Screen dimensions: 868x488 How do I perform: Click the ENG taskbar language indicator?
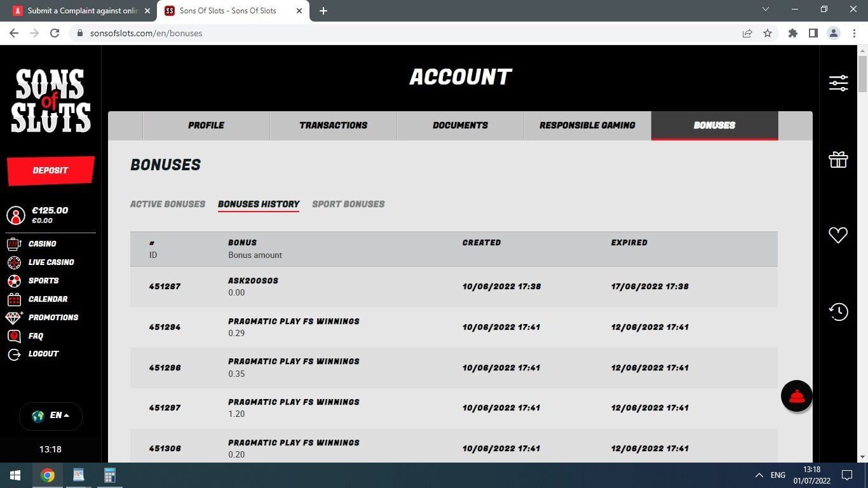(778, 475)
